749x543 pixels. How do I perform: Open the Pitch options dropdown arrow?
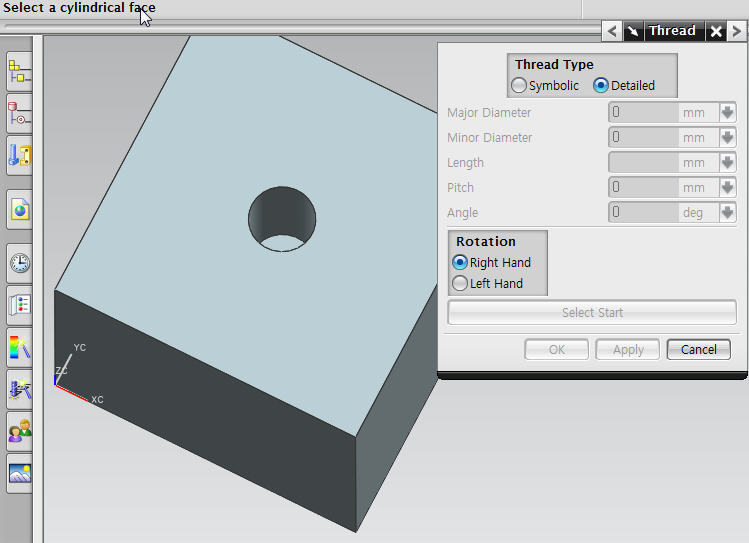pos(728,187)
